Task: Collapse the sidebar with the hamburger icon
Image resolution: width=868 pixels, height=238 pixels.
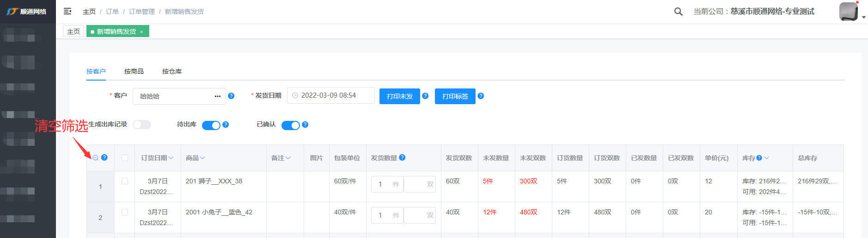Action: coord(67,11)
